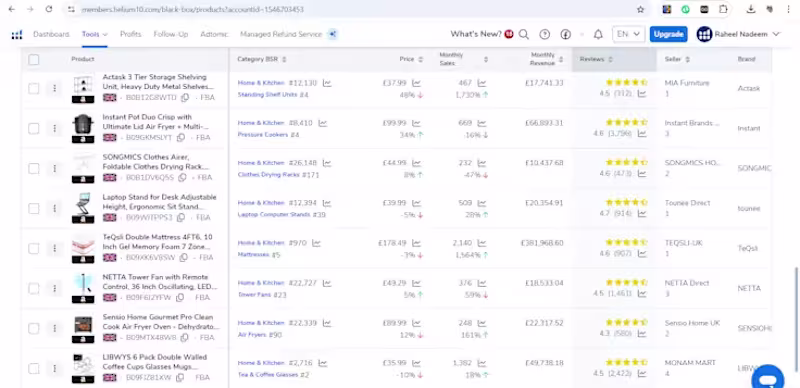The width and height of the screenshot is (800, 388).
Task: Open price history chart for TeQsli mattress
Action: click(416, 243)
